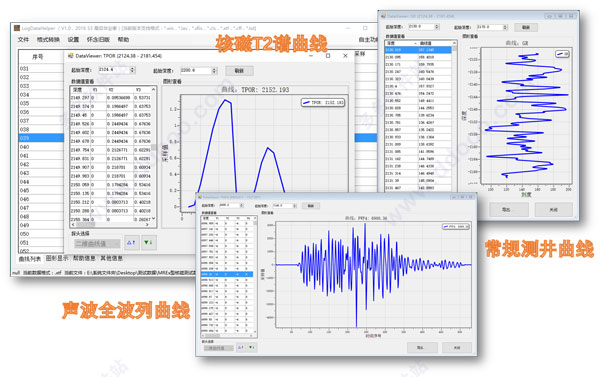The image size is (600, 377).
Task: Select row 040 in the curve list
Action: point(41,147)
